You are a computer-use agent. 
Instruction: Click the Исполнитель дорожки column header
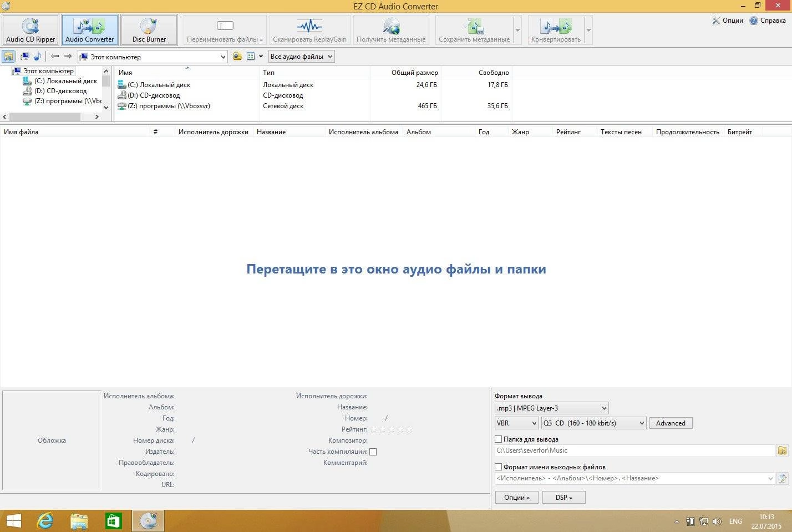pyautogui.click(x=214, y=132)
